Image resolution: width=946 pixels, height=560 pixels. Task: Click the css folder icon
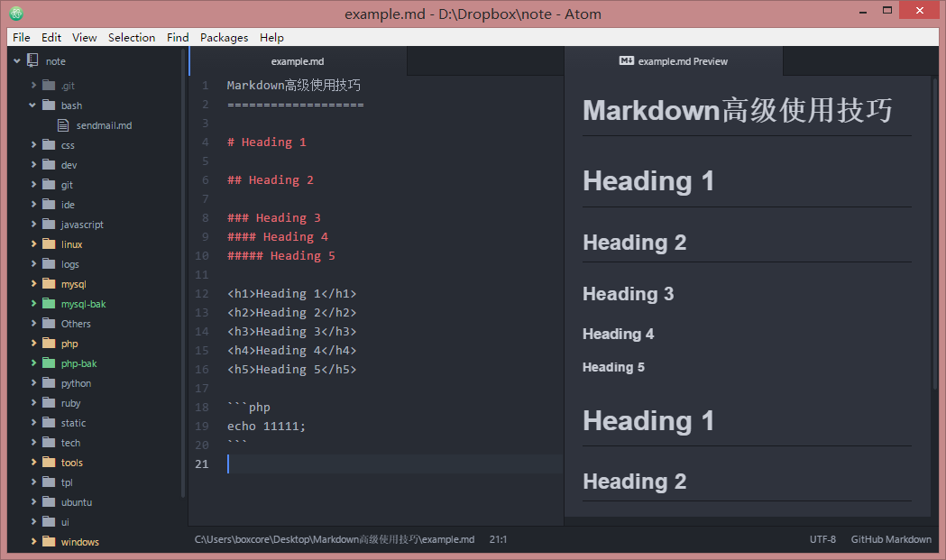(49, 145)
